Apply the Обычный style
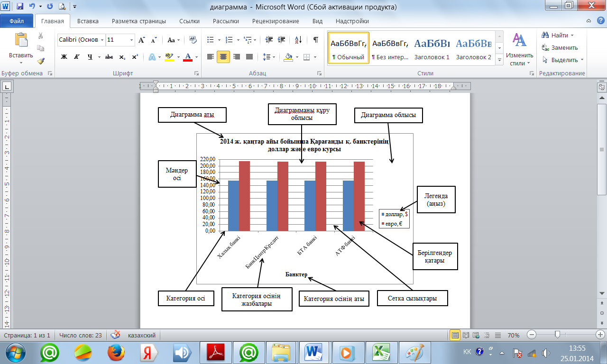Screen dimensions: 607x364 coord(349,48)
